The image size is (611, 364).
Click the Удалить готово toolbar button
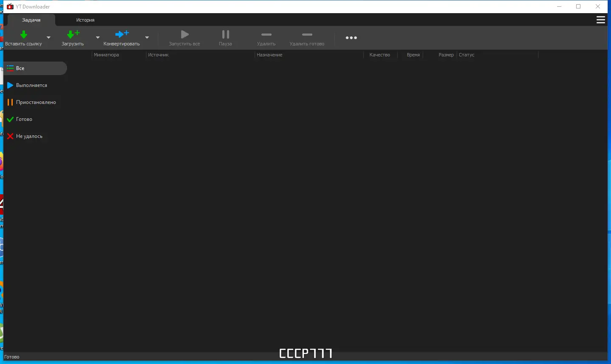click(307, 38)
